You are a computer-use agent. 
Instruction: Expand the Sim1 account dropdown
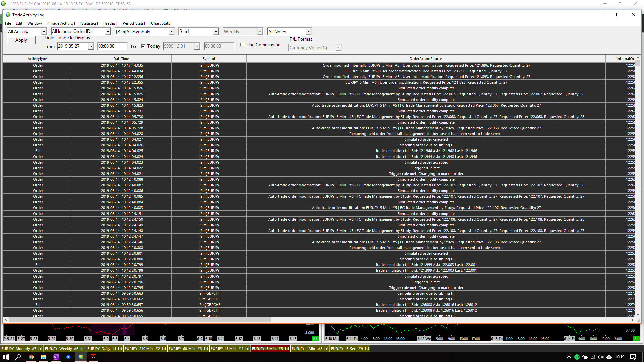point(216,32)
